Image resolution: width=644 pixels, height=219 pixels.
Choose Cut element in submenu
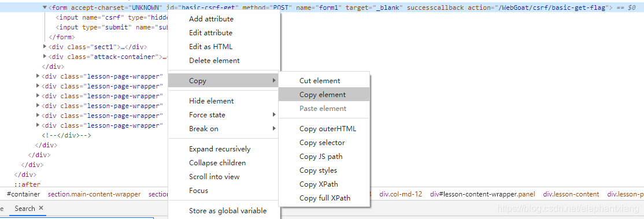point(324,81)
